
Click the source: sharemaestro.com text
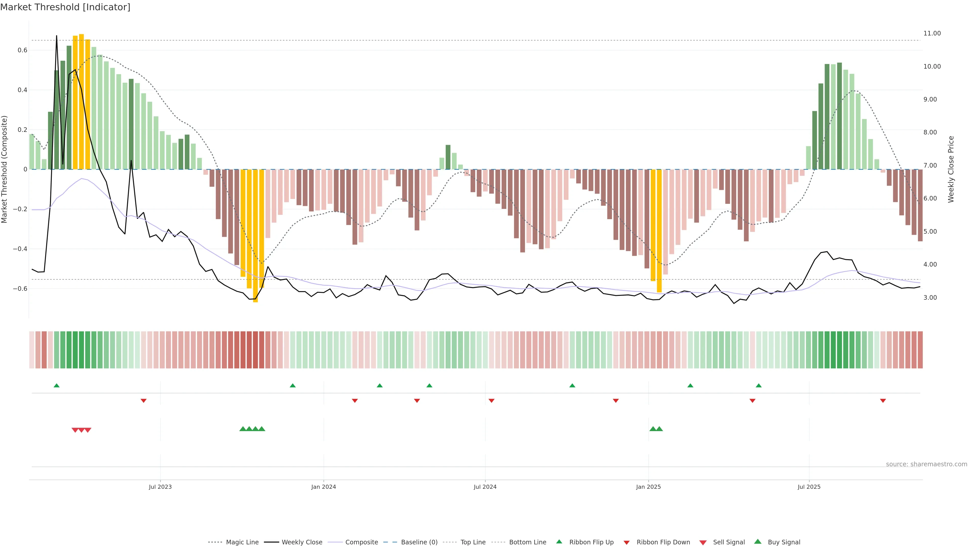(x=926, y=464)
